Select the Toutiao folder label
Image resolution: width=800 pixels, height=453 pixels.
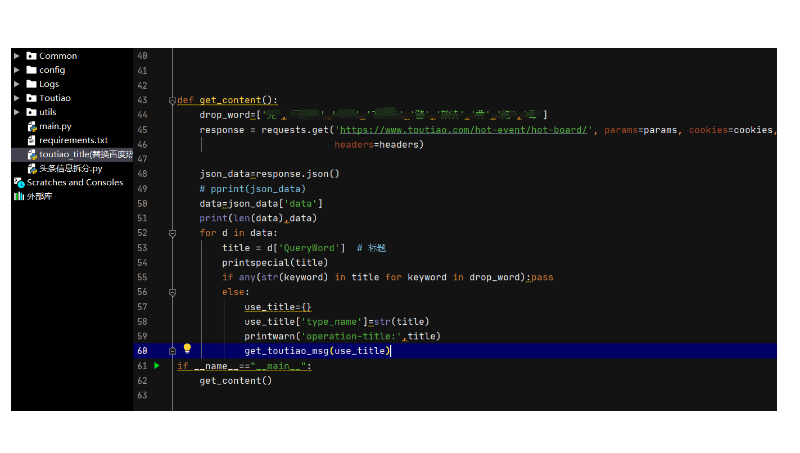55,98
